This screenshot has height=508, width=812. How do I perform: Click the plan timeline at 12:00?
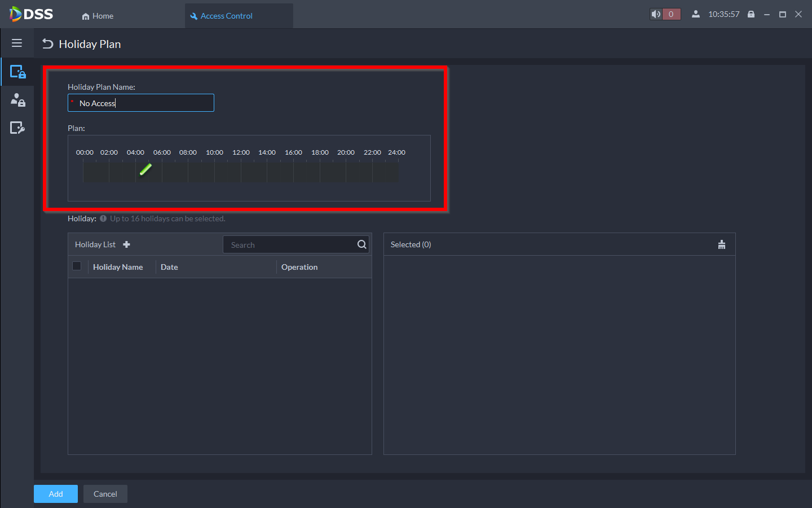(241, 171)
